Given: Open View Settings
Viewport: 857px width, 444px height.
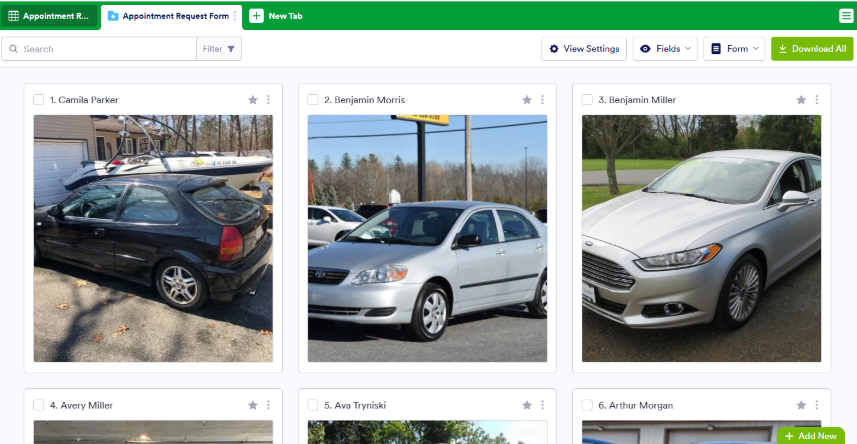Looking at the screenshot, I should [584, 49].
